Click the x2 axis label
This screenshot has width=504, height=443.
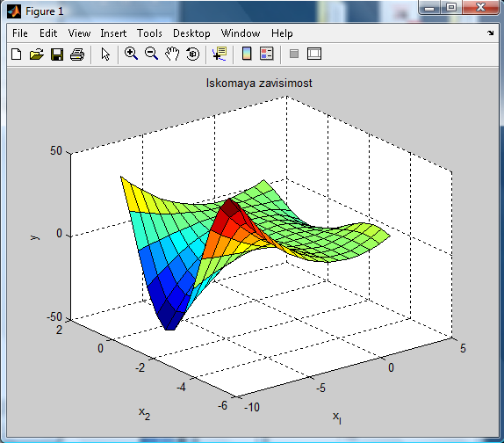(144, 413)
